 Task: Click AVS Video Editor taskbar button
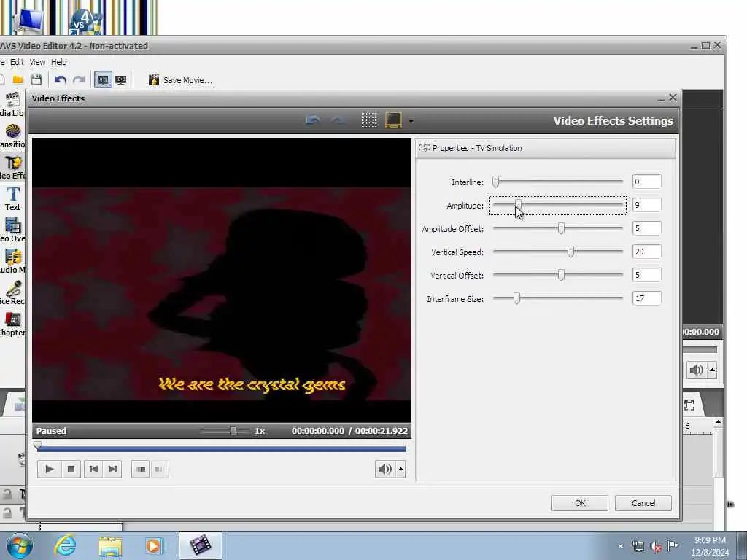point(200,545)
